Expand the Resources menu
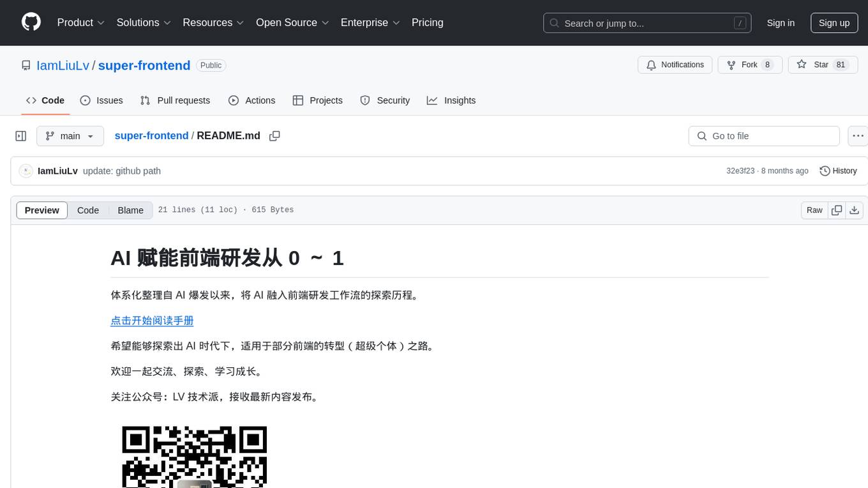This screenshot has width=868, height=488. pyautogui.click(x=213, y=22)
